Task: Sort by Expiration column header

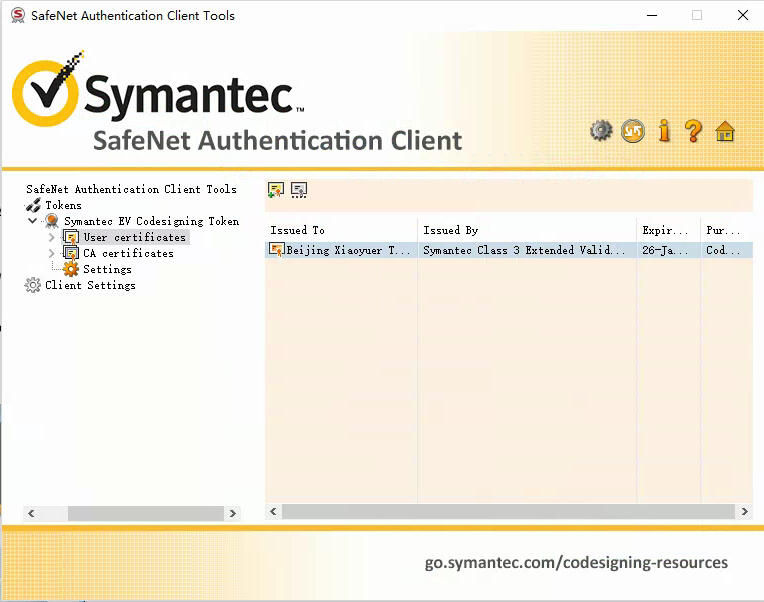Action: (x=668, y=230)
